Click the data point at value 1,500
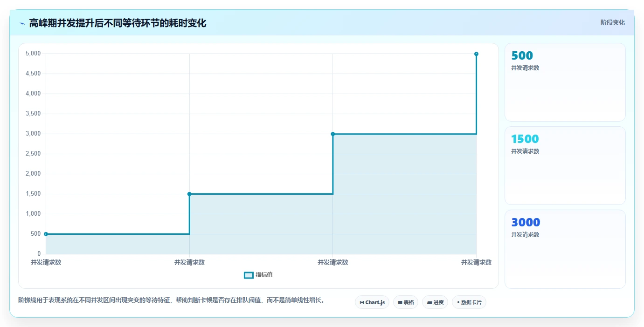 pyautogui.click(x=189, y=194)
